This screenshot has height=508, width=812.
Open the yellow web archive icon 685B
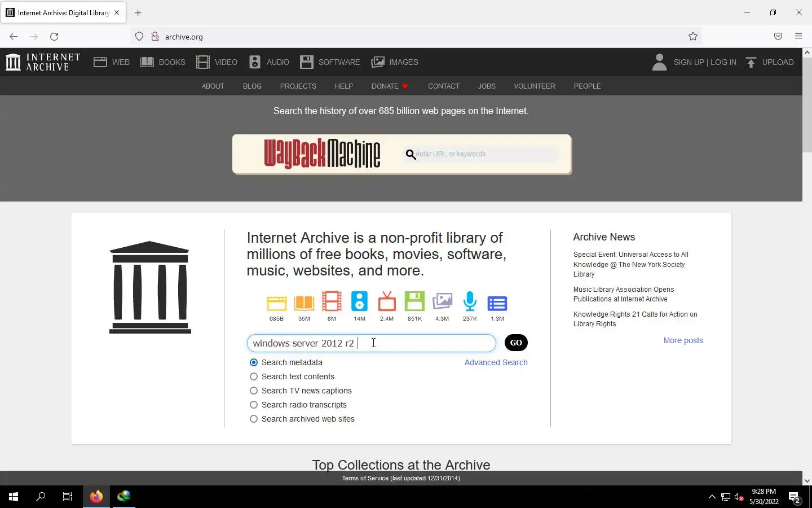276,303
